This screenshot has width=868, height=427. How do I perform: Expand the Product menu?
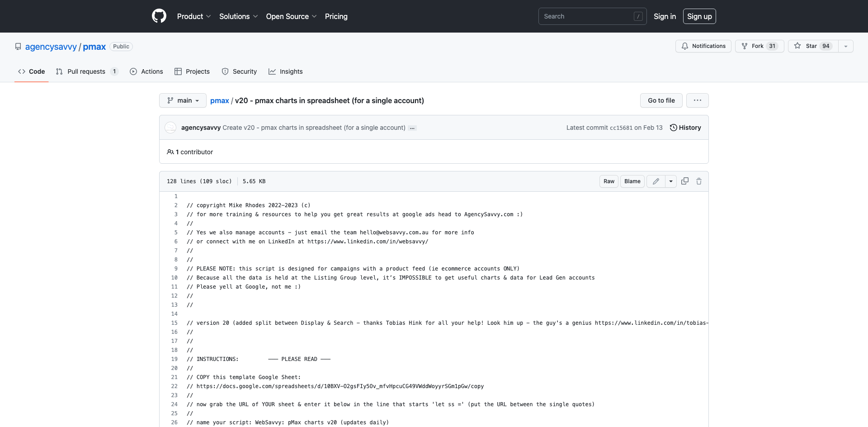(193, 16)
